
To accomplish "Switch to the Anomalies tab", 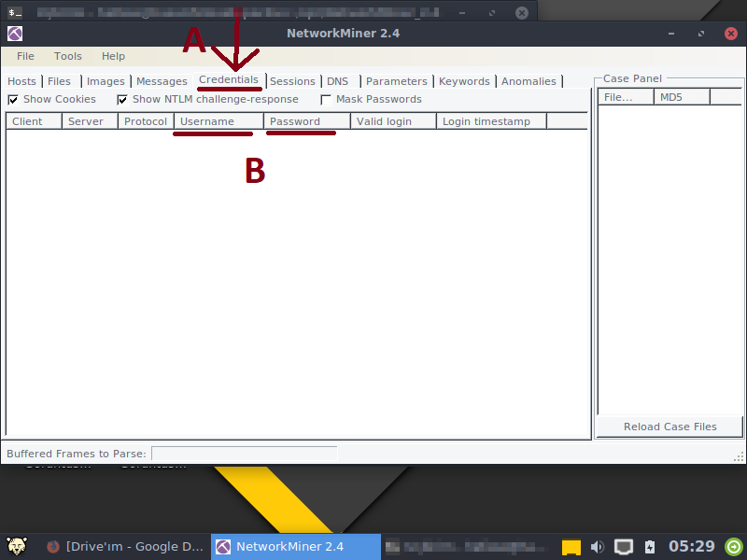I will 529,81.
